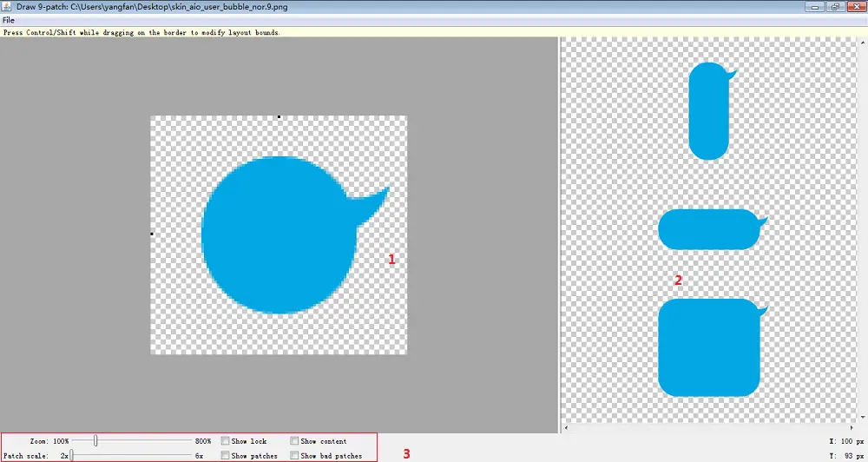Click the 800% zoom label
Image resolution: width=868 pixels, height=462 pixels.
click(202, 441)
